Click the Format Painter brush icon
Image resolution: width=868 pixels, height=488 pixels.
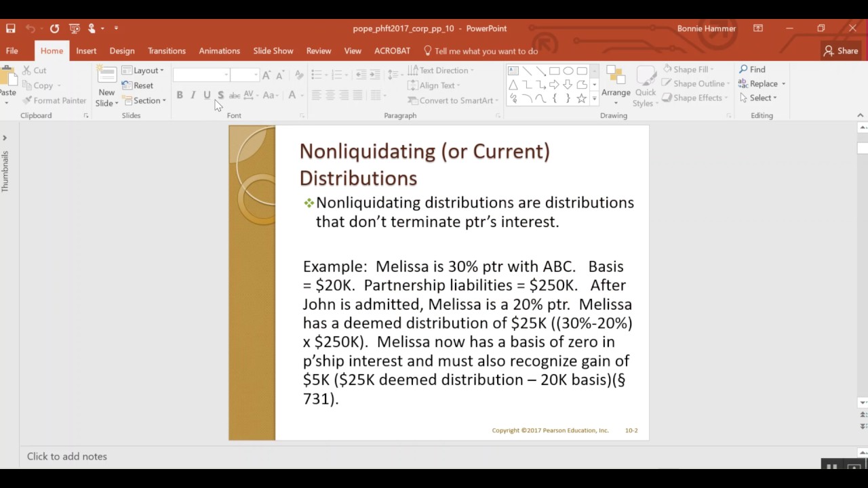tap(27, 100)
